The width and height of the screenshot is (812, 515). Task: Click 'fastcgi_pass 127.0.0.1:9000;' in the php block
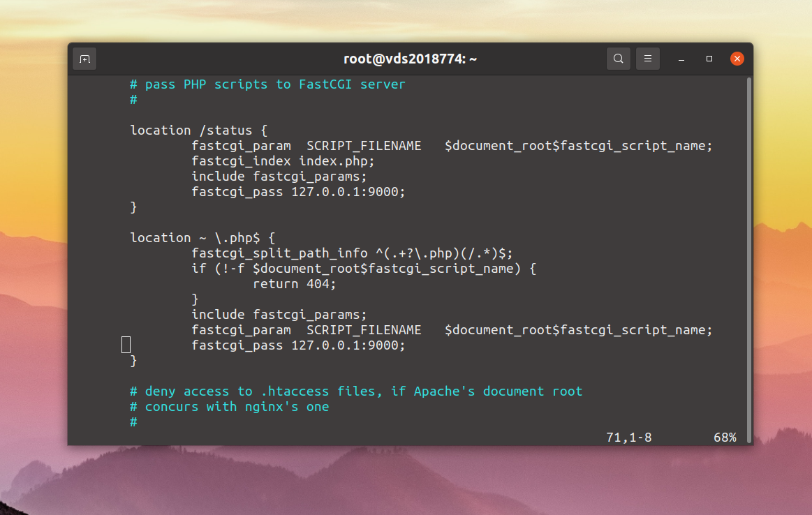pyautogui.click(x=298, y=345)
